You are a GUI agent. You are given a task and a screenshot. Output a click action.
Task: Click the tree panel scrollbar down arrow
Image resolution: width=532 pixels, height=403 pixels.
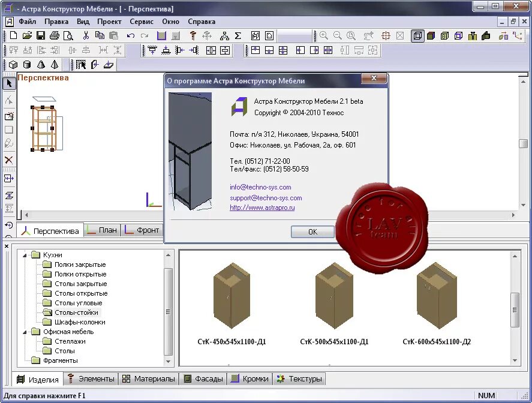click(x=169, y=362)
